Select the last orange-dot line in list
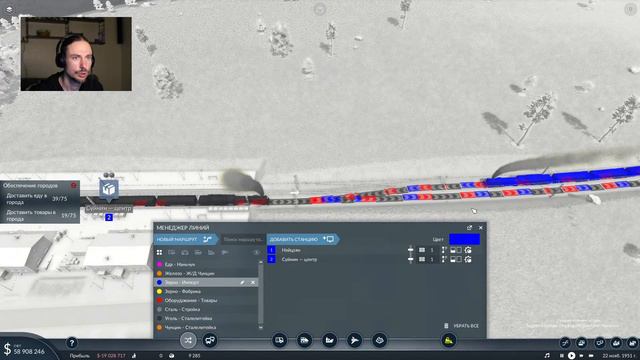The image size is (640, 360). 206,327
